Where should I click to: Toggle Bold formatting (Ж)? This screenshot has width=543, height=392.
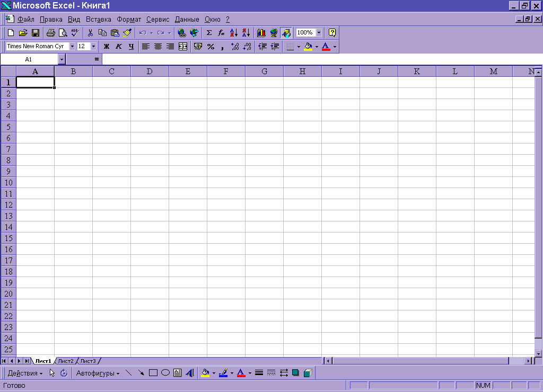[x=106, y=47]
